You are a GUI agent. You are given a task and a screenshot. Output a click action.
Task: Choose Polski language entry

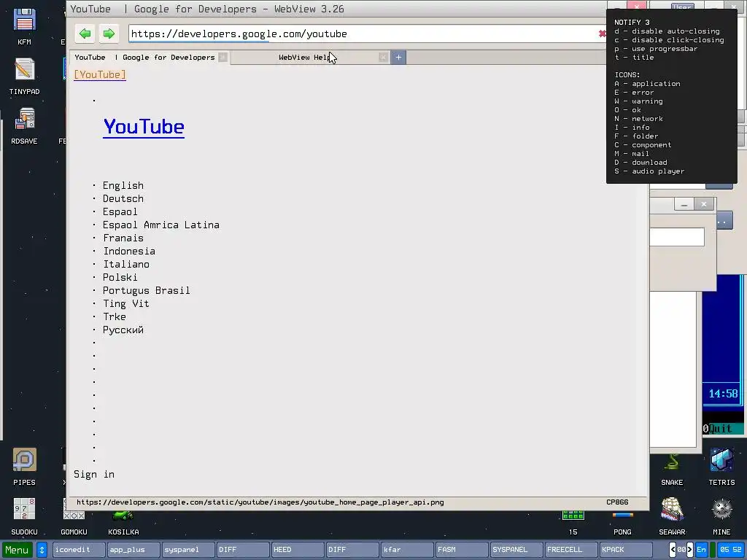(120, 277)
